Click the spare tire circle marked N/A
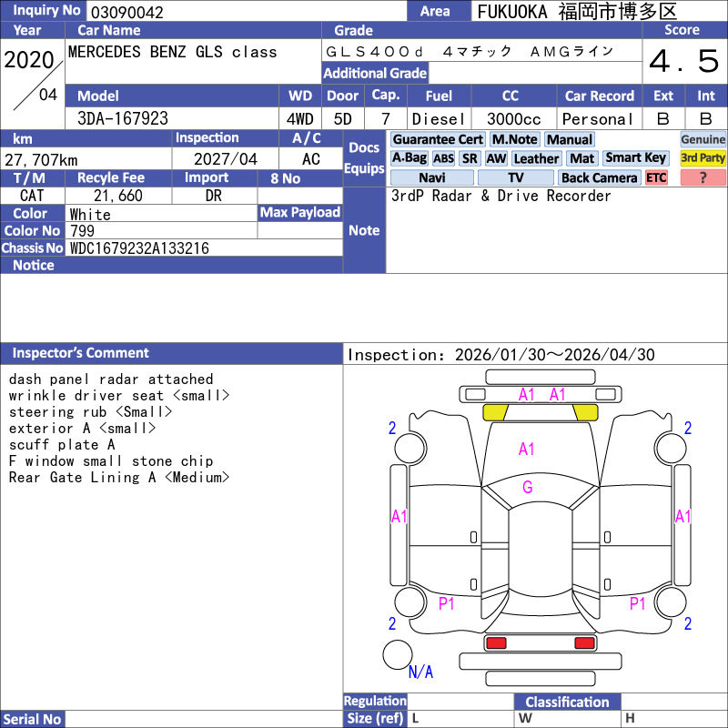728x728 pixels. [x=398, y=654]
